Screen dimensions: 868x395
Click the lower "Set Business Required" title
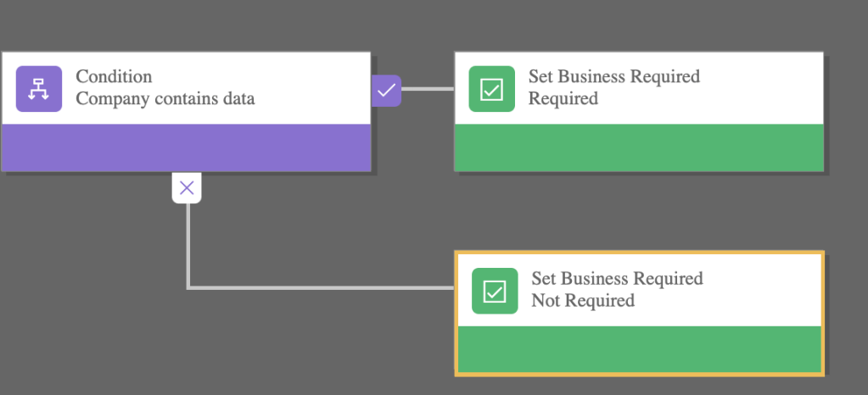(617, 278)
